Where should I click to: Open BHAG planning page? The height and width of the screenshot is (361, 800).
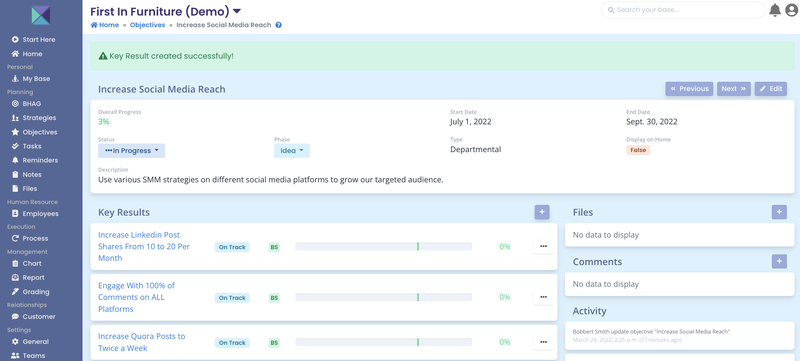26,104
